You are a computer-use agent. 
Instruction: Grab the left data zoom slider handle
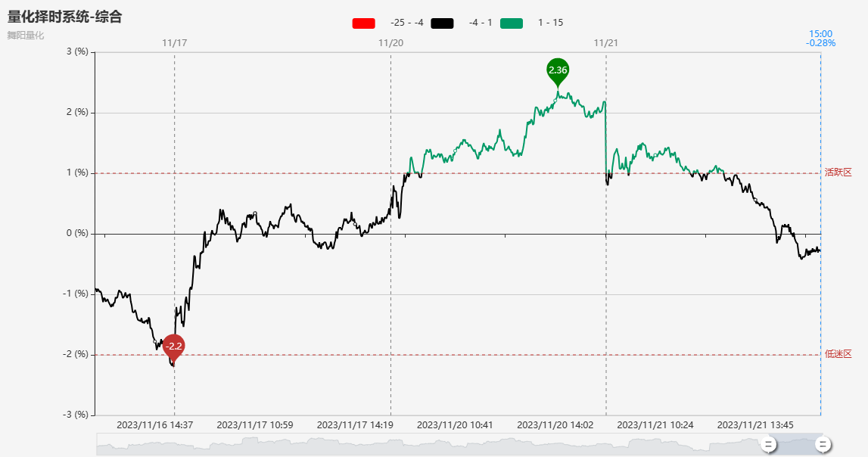tap(768, 444)
